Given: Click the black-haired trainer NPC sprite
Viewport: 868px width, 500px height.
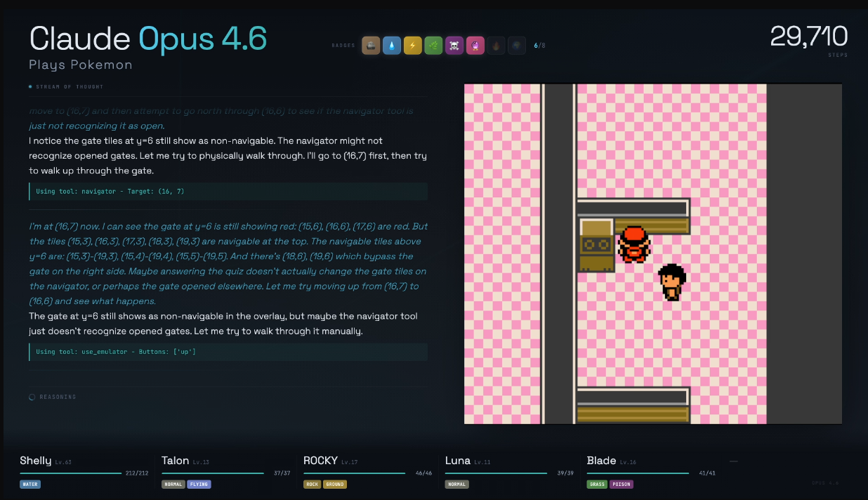Looking at the screenshot, I should (672, 282).
